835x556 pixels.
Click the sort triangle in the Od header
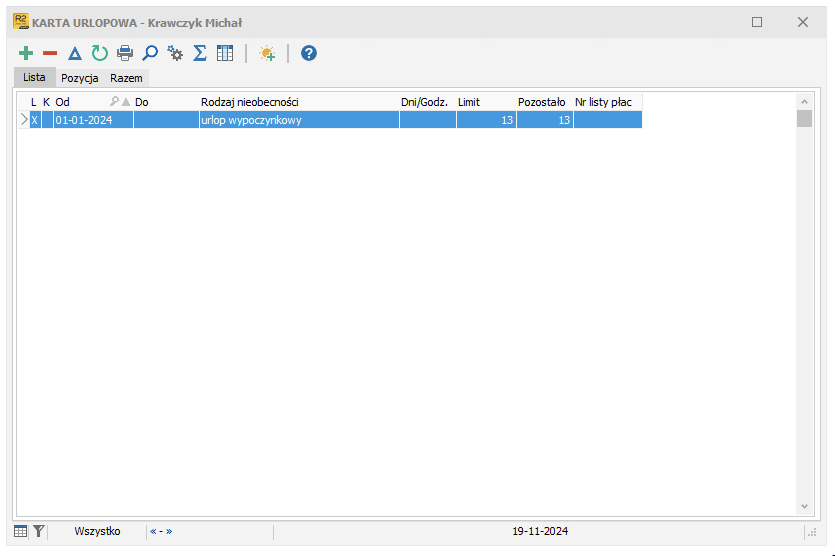click(x=126, y=101)
